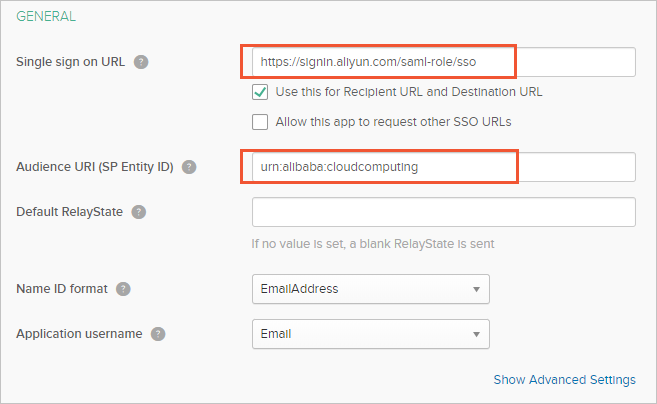
Task: Open help icon beside Name ID format
Action: [123, 289]
